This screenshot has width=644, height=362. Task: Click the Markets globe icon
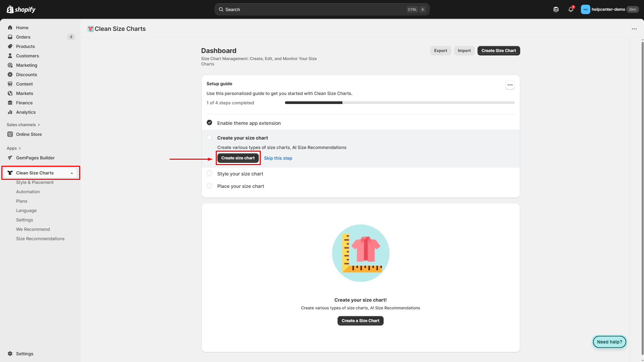pos(10,93)
